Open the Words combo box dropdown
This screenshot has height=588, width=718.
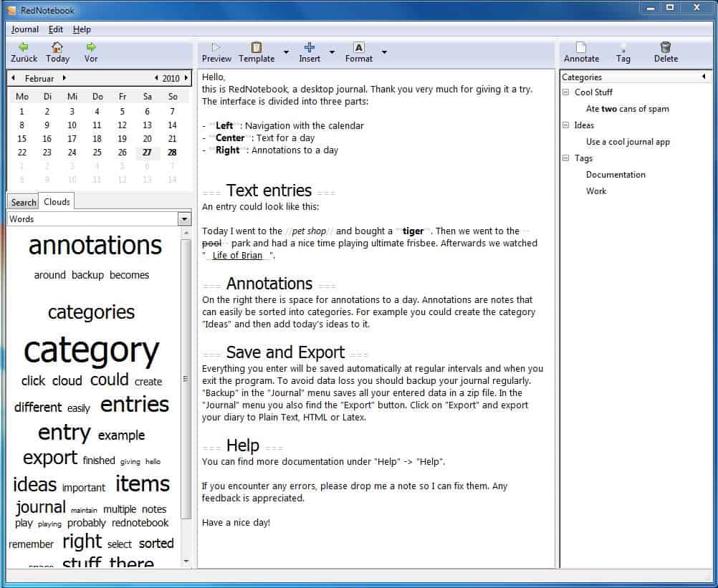[184, 219]
